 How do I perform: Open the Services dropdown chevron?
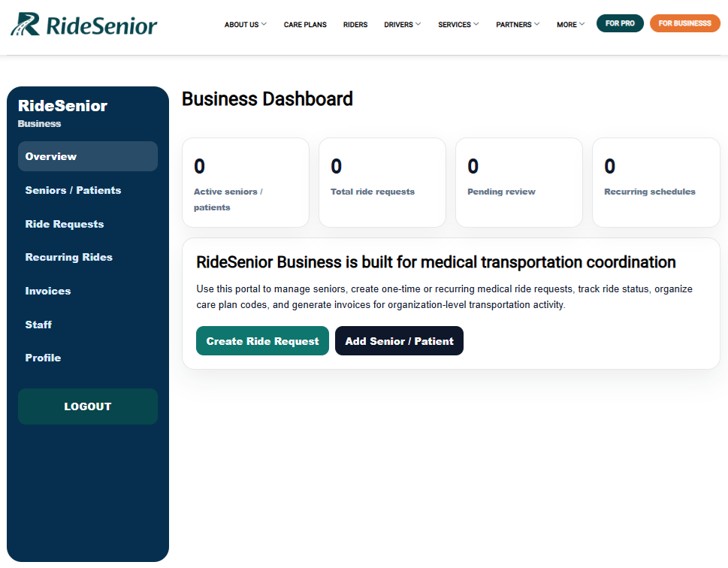click(476, 24)
